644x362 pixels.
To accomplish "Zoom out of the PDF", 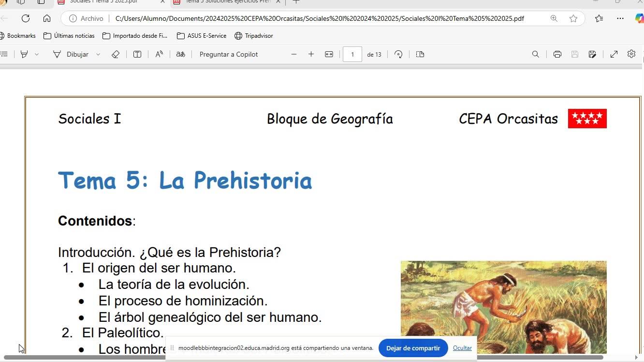I will click(294, 54).
